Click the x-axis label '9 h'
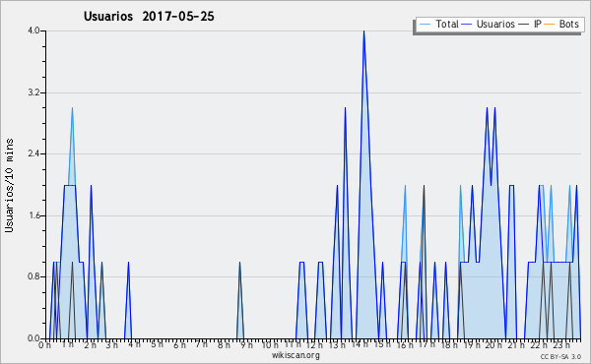Screen dimensions: 591x364 point(246,345)
